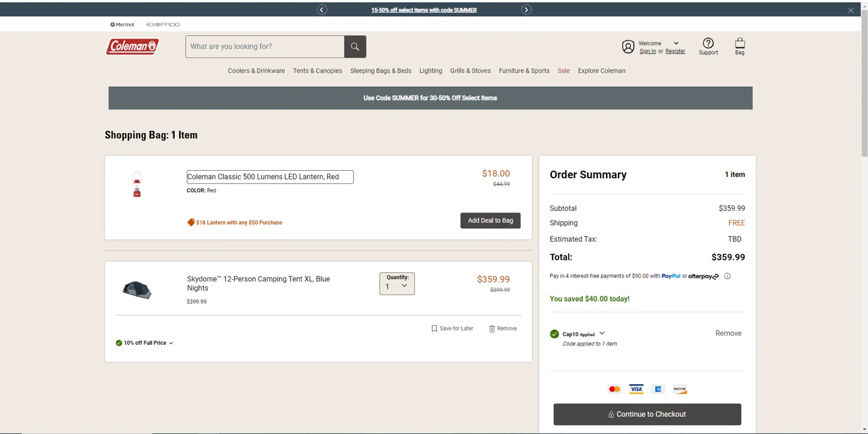The image size is (868, 434).
Task: Expand the Cap10 Applied promo details
Action: pos(602,333)
